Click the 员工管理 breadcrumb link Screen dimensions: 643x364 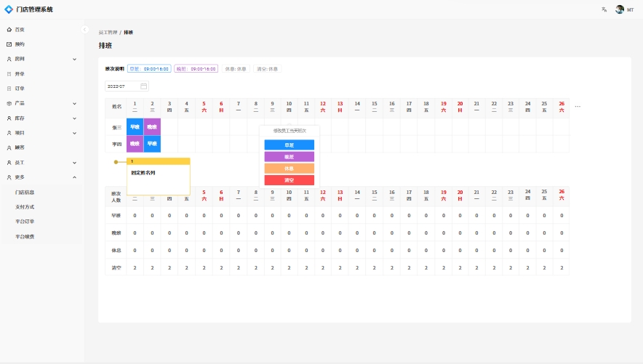click(108, 33)
